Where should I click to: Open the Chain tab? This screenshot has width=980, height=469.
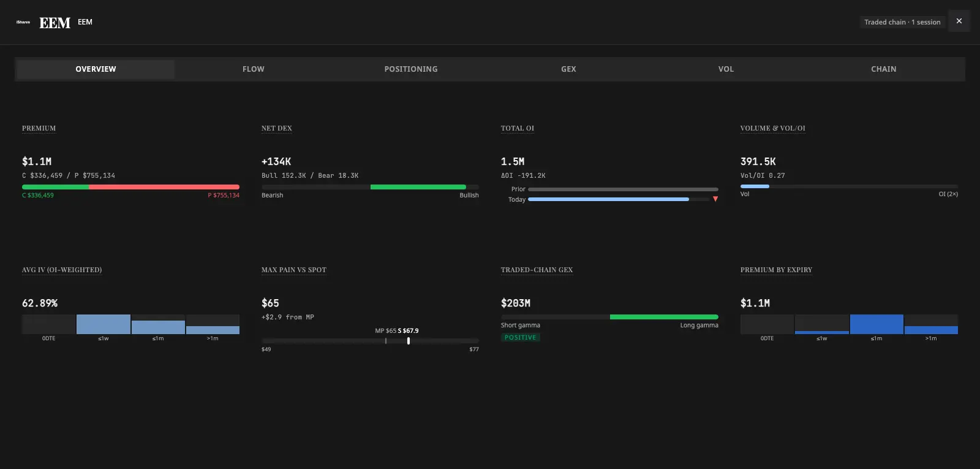pyautogui.click(x=884, y=69)
